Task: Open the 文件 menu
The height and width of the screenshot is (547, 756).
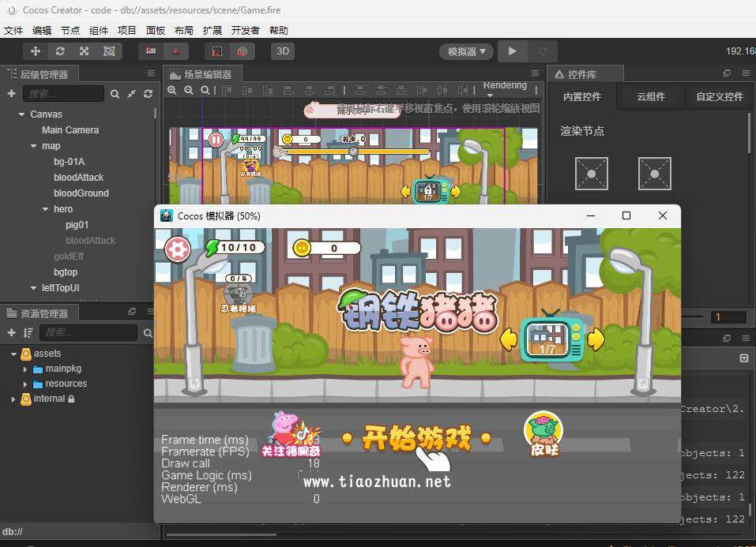Action: pos(13,30)
